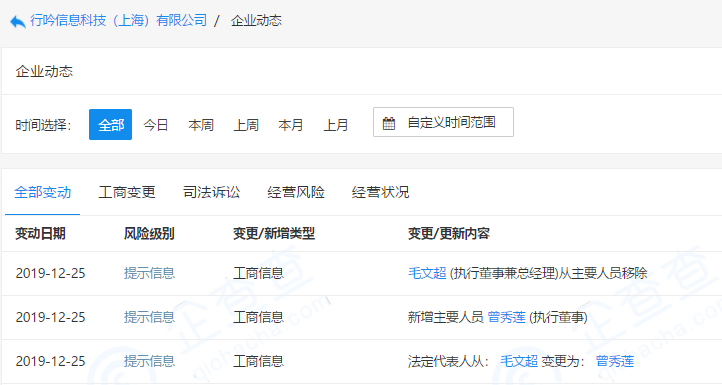
Task: Switch to 工商变更 tab
Action: click(127, 192)
